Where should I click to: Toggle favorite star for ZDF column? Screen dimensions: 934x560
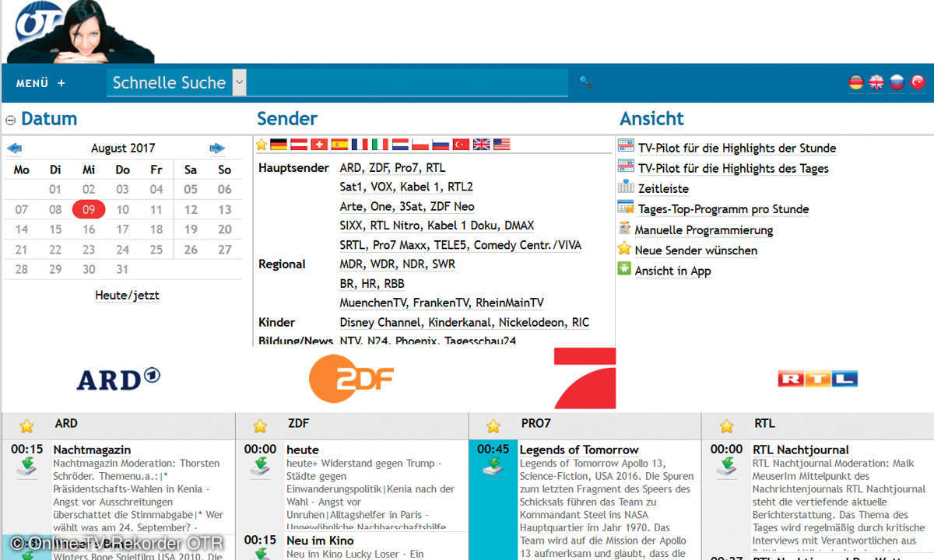[x=260, y=425]
